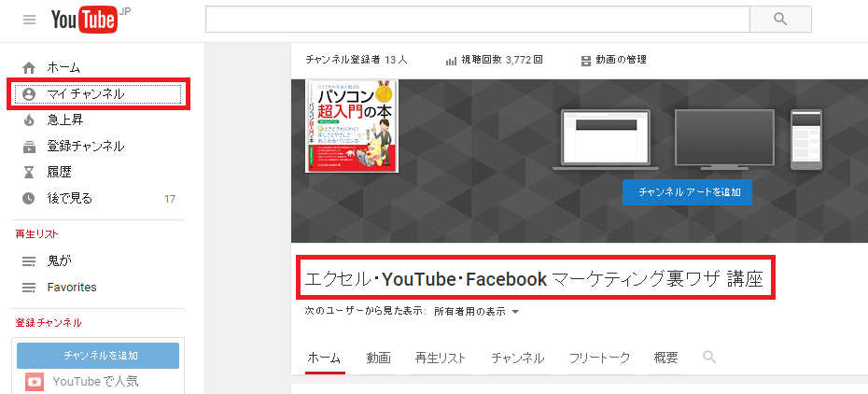The height and width of the screenshot is (394, 868).
Task: Open the 再生リスト section heading
Action: [36, 234]
